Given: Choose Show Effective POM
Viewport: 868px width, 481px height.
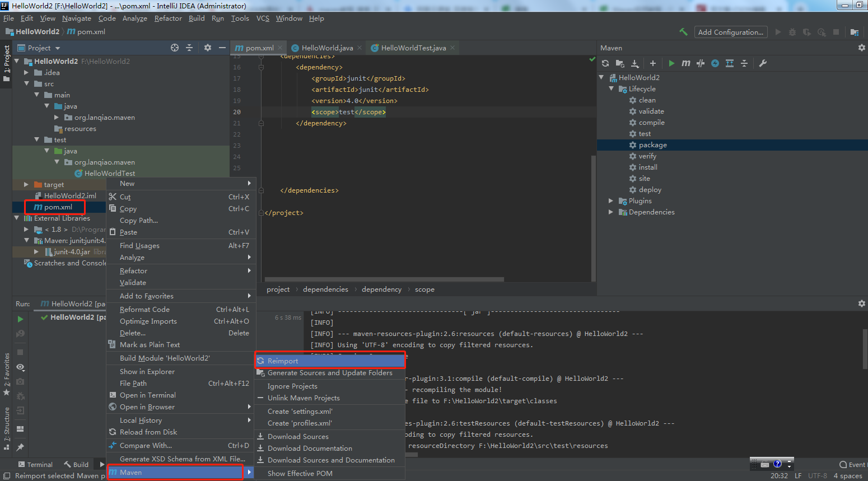Looking at the screenshot, I should pyautogui.click(x=330, y=473).
